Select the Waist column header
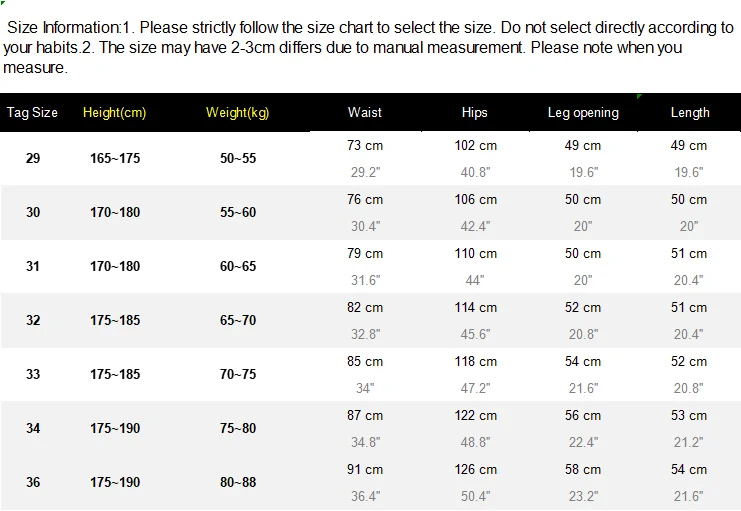 coord(364,113)
